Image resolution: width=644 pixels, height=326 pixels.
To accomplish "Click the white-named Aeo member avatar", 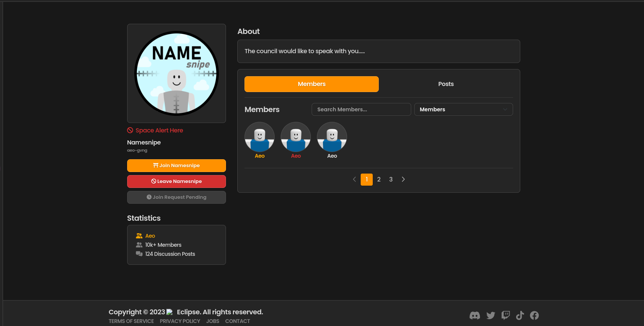I will tap(332, 137).
